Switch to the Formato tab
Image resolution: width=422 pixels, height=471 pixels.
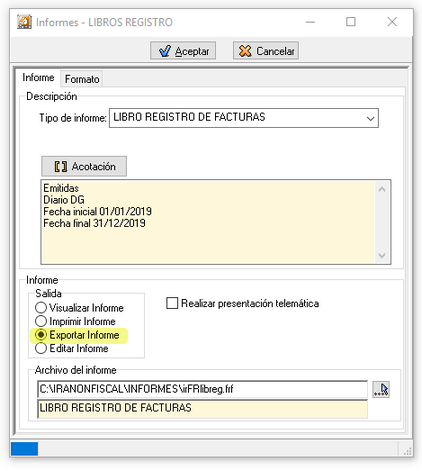pos(82,79)
